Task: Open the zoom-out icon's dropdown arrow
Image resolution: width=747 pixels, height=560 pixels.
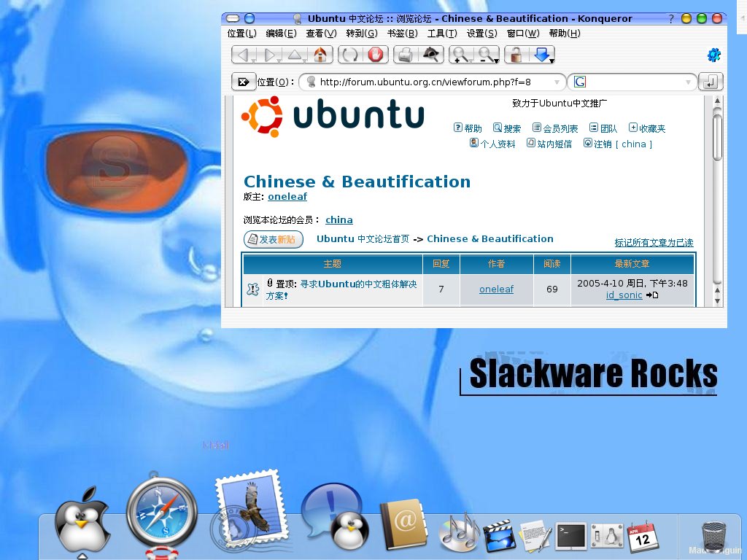Action: click(x=496, y=61)
